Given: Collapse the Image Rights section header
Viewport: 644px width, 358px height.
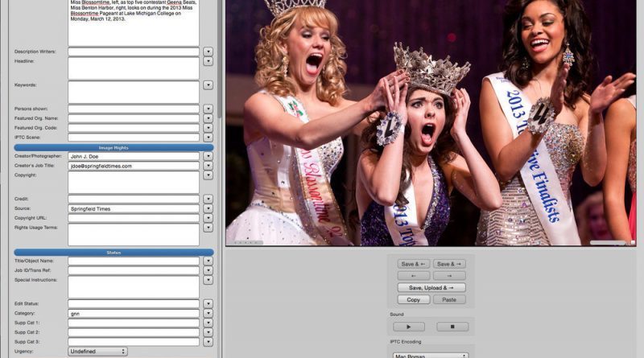Looking at the screenshot, I should [x=114, y=147].
